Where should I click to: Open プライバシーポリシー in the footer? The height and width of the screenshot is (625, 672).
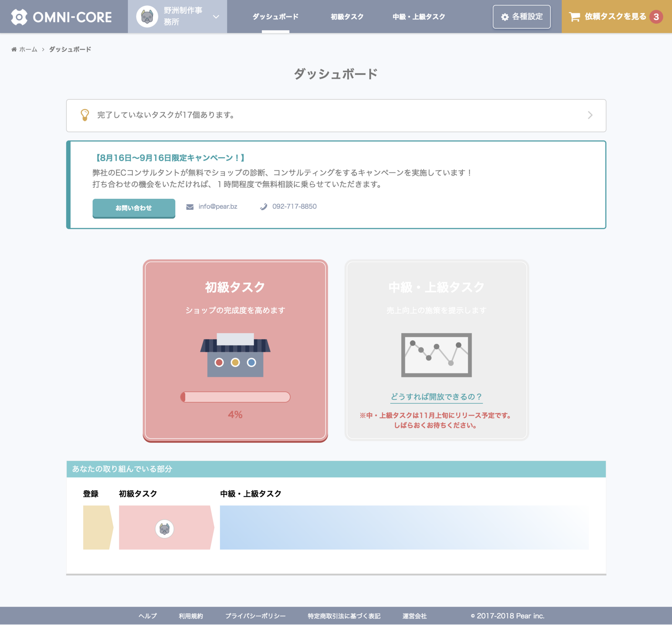[255, 616]
